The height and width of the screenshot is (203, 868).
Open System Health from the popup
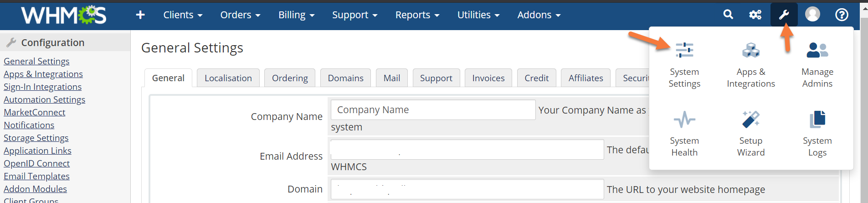pos(684,133)
